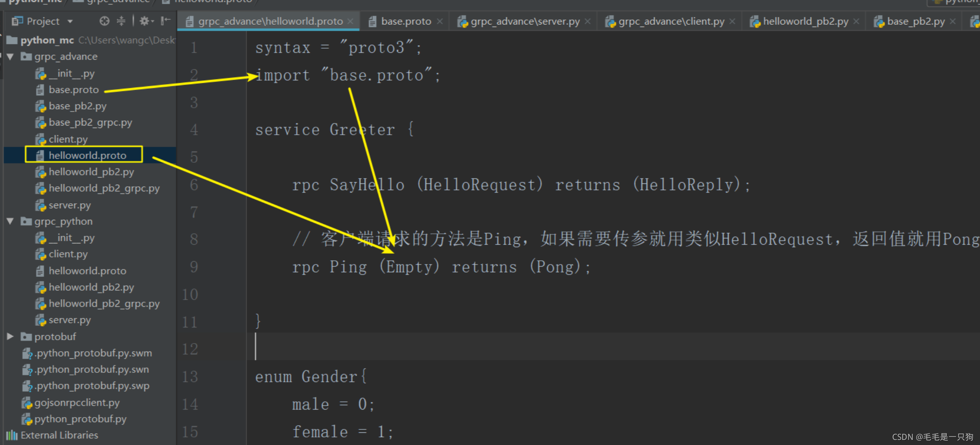This screenshot has width=980, height=445.
Task: Expand the protobuf folder
Action: (11, 336)
